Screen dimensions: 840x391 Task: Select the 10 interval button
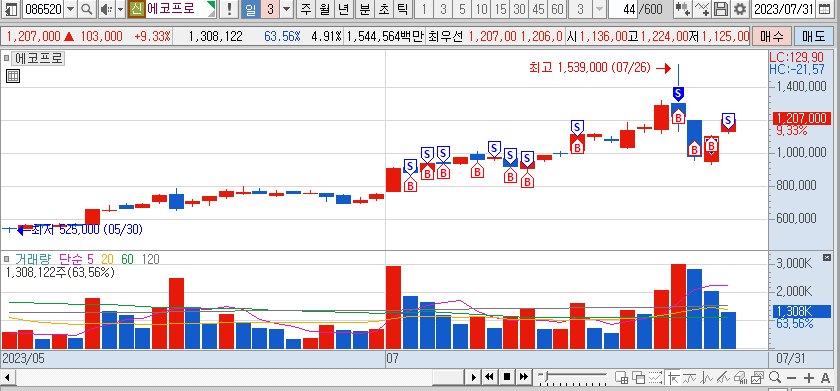coord(482,9)
